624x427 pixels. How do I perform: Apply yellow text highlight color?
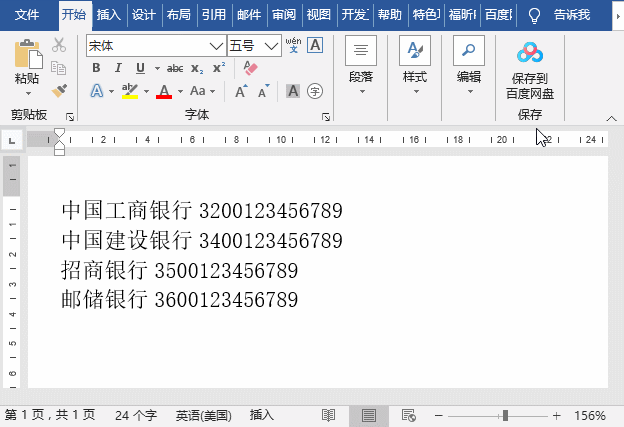[x=130, y=91]
